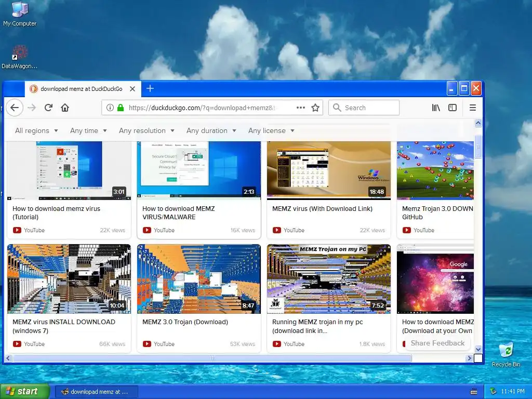
Task: Show site information icon in address bar
Action: pos(110,108)
